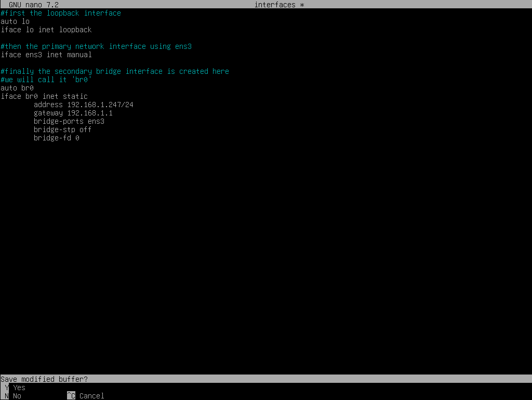This screenshot has width=532, height=400.
Task: Place cursor on 'iface lo inet loopback' line
Action: click(46, 30)
